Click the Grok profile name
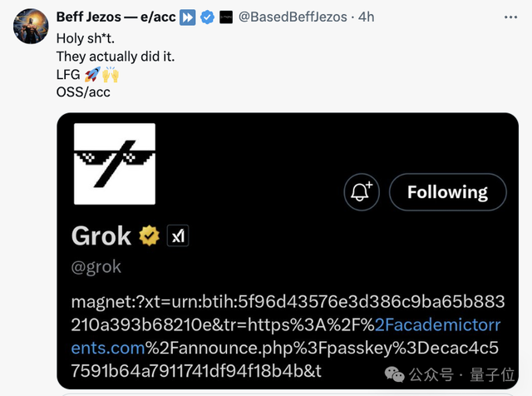 pyautogui.click(x=101, y=235)
